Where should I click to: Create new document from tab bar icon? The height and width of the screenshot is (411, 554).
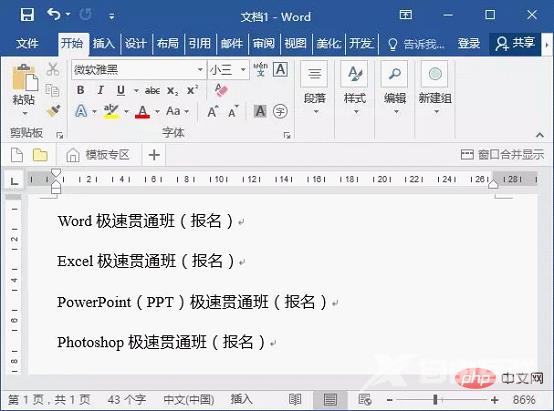click(x=17, y=155)
